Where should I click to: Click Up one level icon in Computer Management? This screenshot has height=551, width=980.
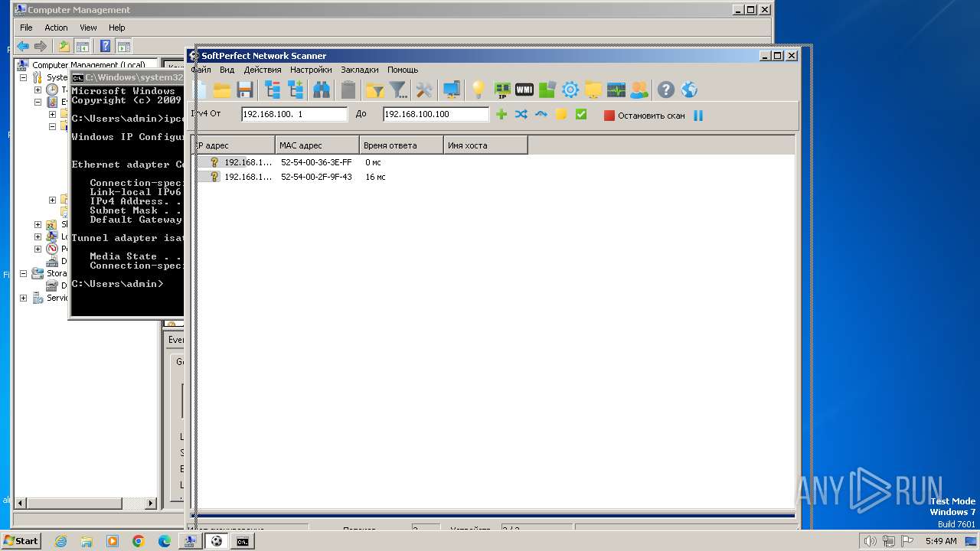click(x=64, y=47)
